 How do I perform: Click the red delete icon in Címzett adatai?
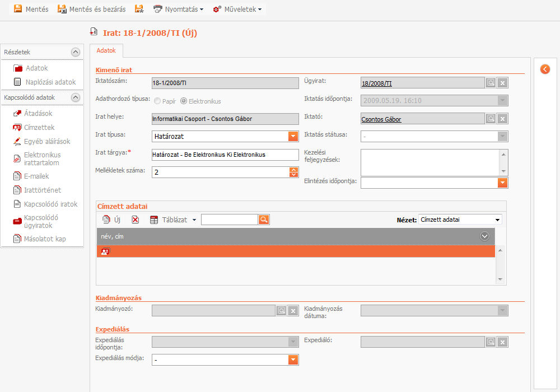[x=135, y=220]
